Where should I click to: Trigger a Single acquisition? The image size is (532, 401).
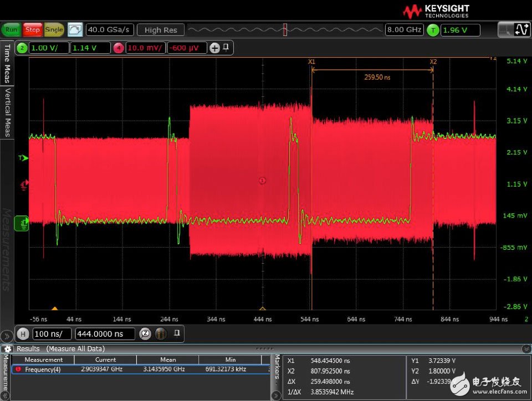pos(54,29)
